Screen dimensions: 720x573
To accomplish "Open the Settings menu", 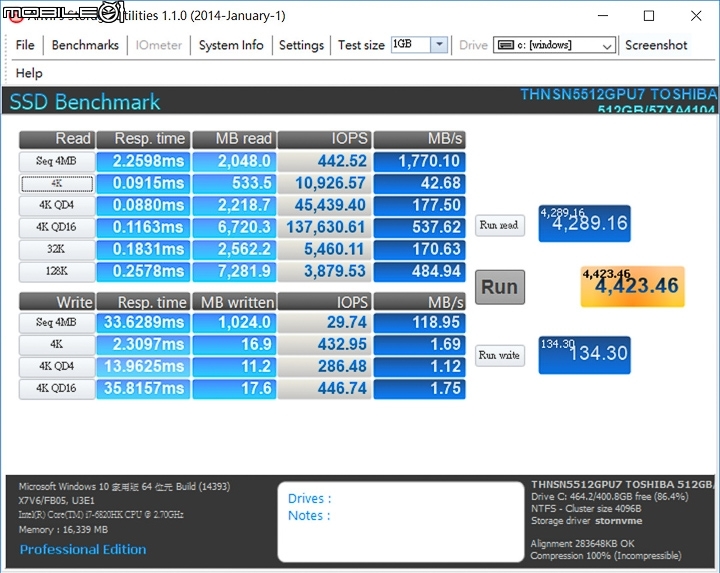I will point(301,45).
